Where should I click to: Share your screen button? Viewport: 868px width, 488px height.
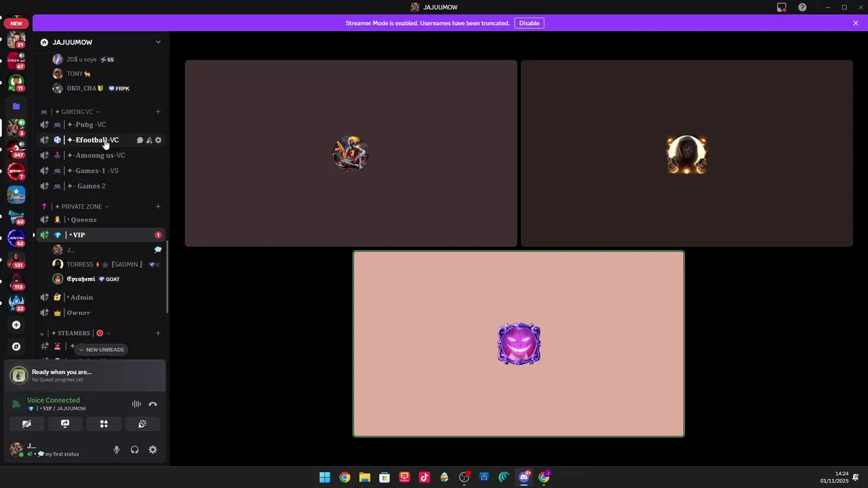[x=65, y=424]
